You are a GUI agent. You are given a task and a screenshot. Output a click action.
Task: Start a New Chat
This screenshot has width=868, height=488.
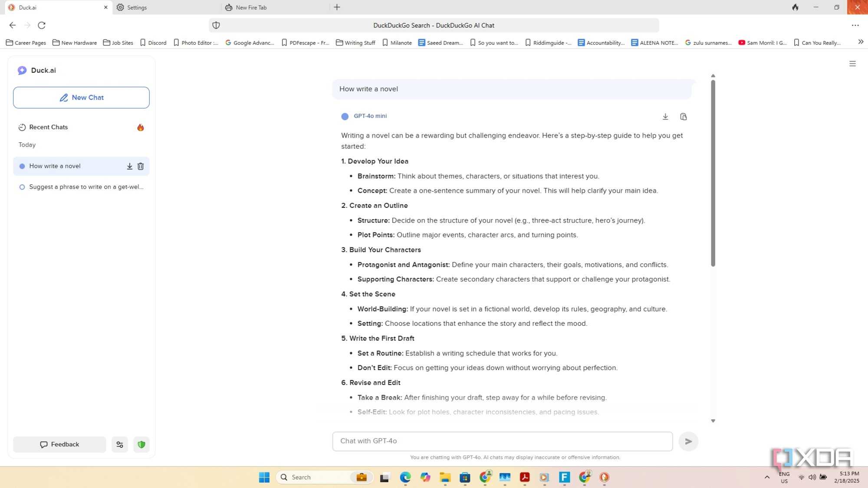coord(81,98)
